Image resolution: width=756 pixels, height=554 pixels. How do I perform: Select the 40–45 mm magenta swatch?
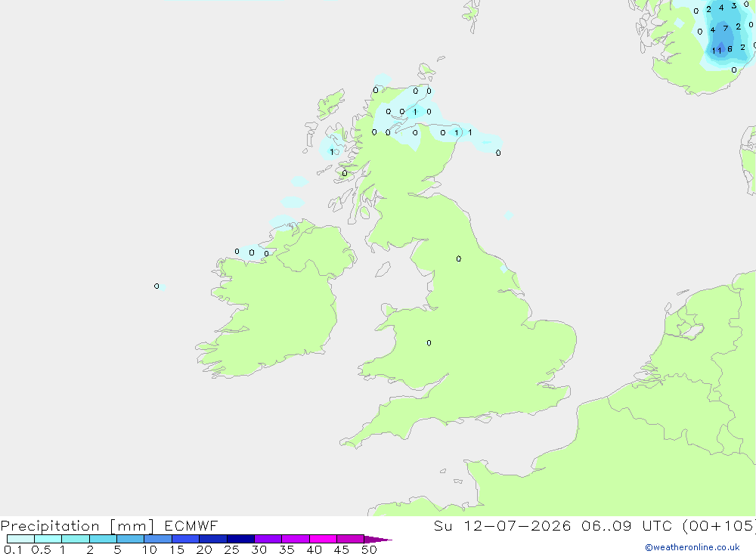[x=323, y=539]
